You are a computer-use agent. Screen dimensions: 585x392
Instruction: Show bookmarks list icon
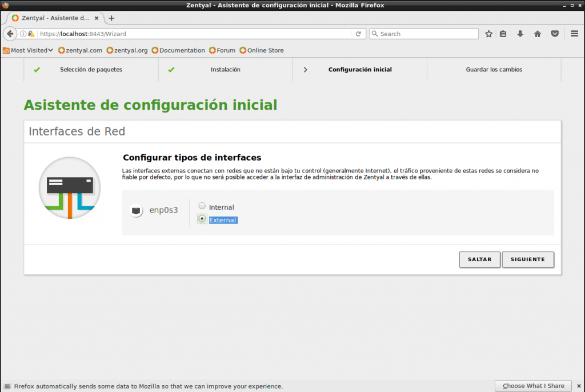pos(503,34)
